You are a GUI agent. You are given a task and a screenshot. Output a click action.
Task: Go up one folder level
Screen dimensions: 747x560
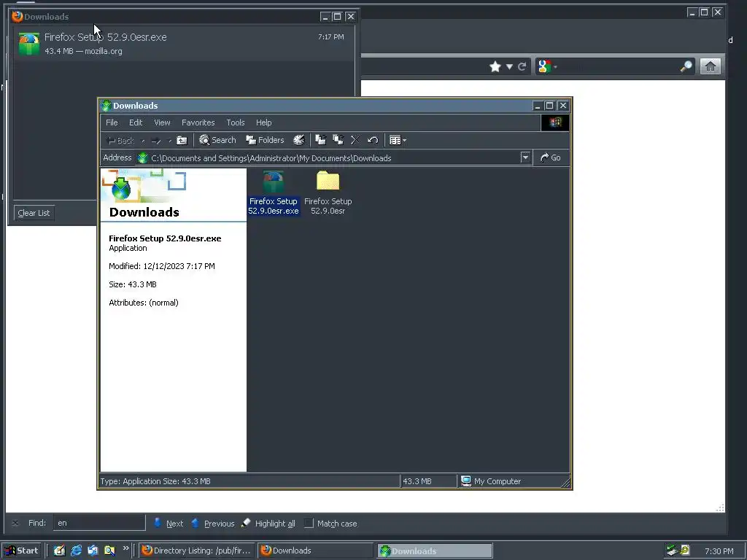[182, 140]
